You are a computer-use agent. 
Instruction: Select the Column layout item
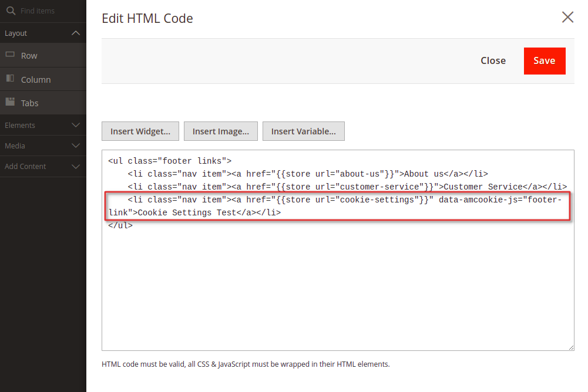point(43,79)
